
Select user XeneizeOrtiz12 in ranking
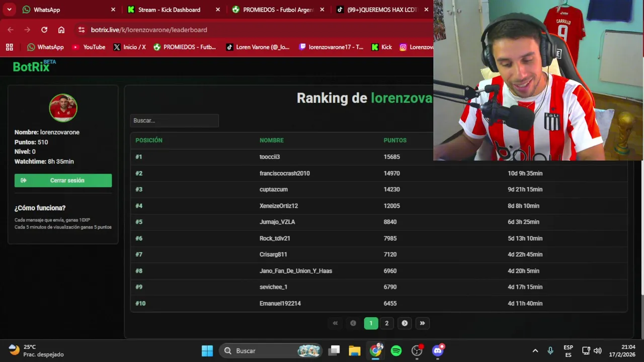point(279,206)
